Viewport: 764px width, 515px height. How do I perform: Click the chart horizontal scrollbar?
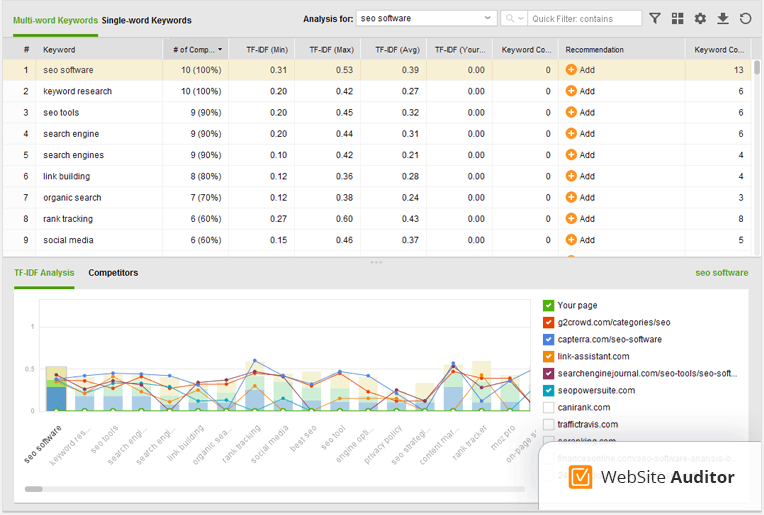click(34, 489)
